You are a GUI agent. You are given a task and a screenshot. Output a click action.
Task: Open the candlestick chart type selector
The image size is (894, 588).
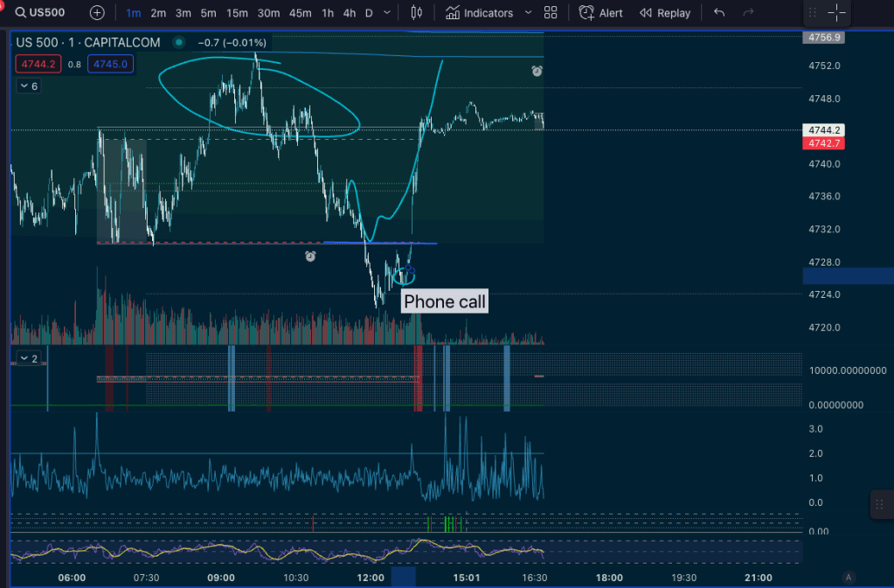coord(416,13)
